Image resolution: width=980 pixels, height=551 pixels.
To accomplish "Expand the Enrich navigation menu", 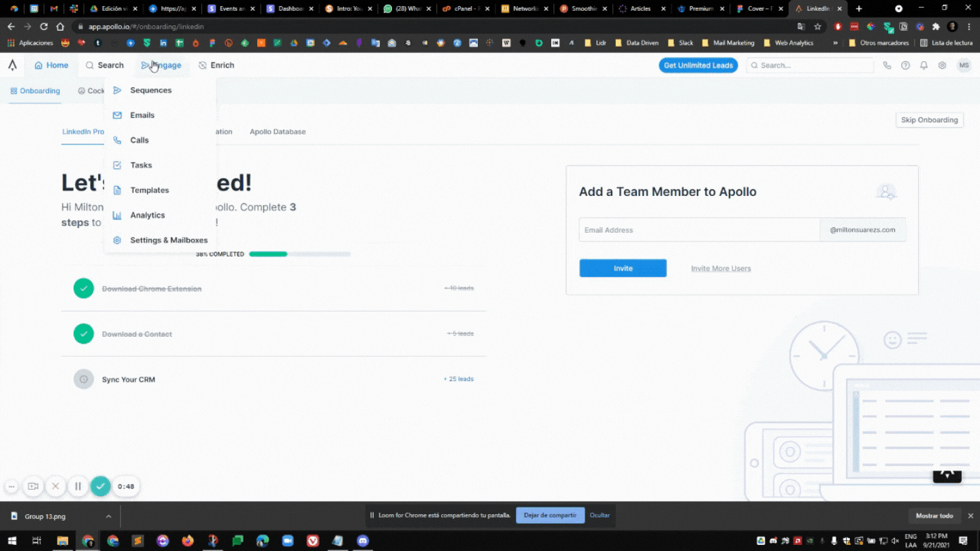I will point(216,65).
